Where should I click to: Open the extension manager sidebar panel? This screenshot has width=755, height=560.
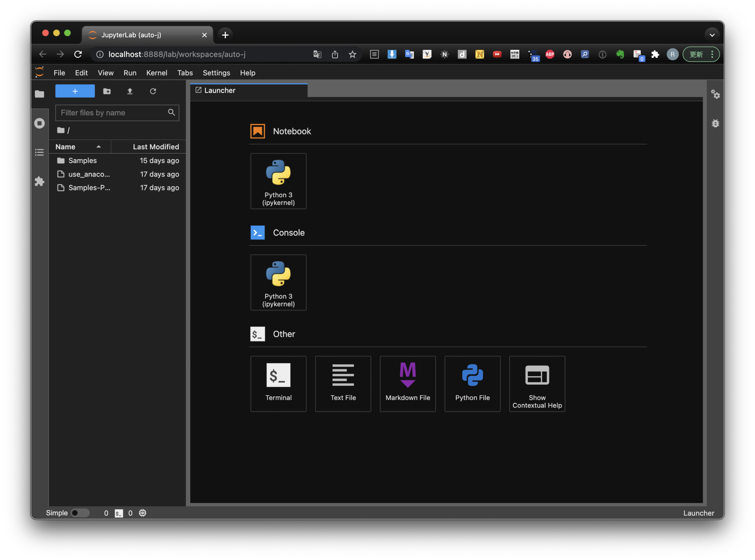tap(39, 181)
